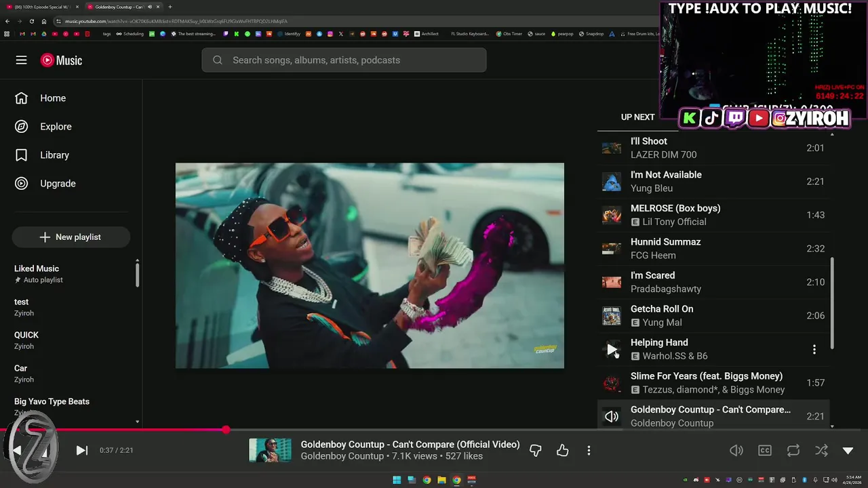Create a New playlist
The image size is (868, 488).
tap(71, 237)
